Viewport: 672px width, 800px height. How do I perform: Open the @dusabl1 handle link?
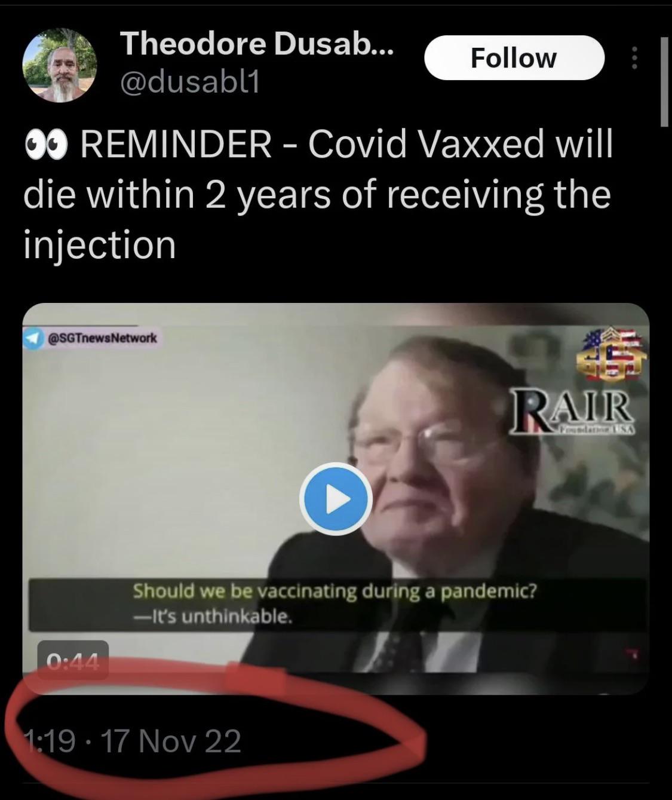point(191,82)
